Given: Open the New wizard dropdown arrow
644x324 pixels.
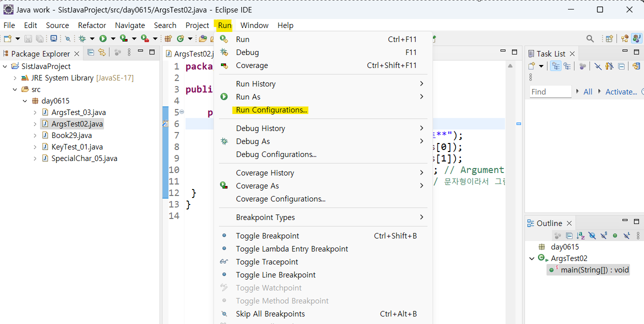Looking at the screenshot, I should coord(17,38).
